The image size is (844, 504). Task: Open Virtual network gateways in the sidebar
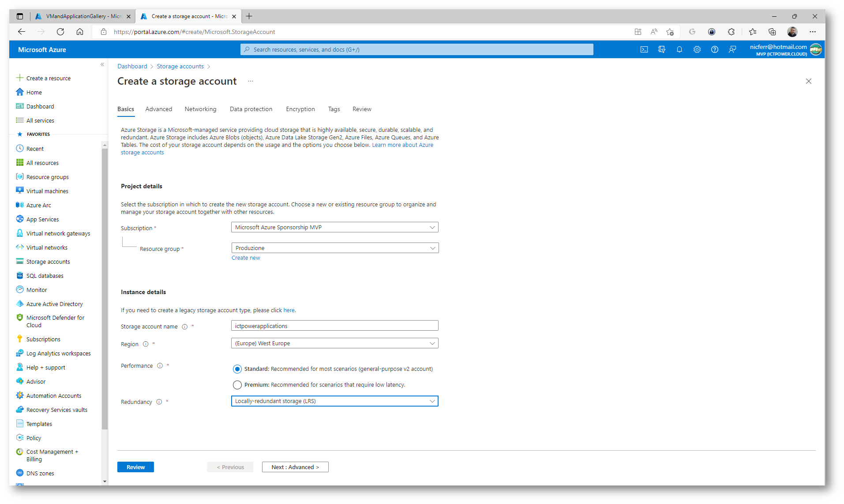point(58,233)
